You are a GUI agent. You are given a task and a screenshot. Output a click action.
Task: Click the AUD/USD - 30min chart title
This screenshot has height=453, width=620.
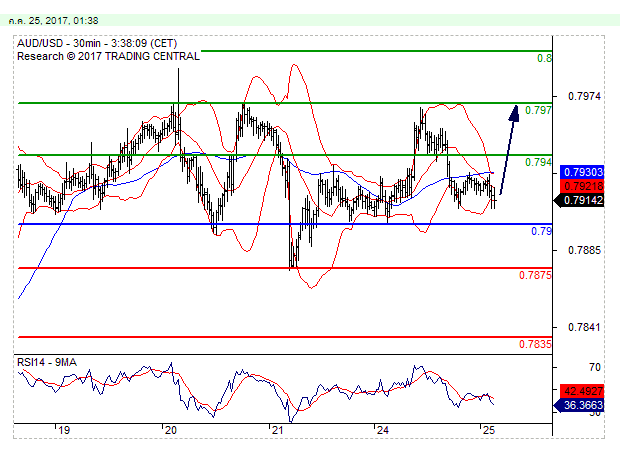(97, 43)
